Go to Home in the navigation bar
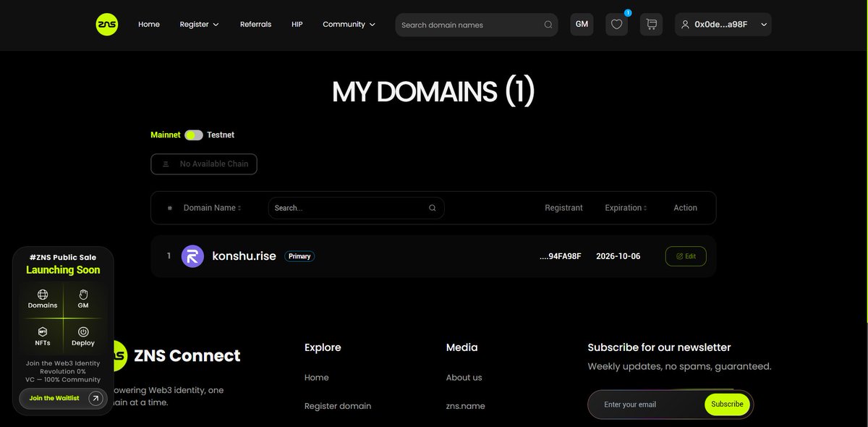Screen dimensions: 868x427 tap(149, 25)
